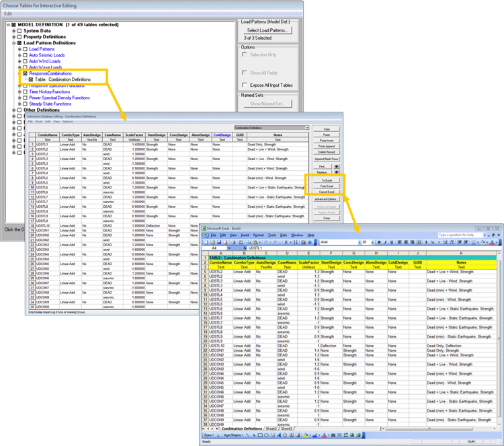Click the Italic icon in Excel toolbar

pyautogui.click(x=386, y=242)
